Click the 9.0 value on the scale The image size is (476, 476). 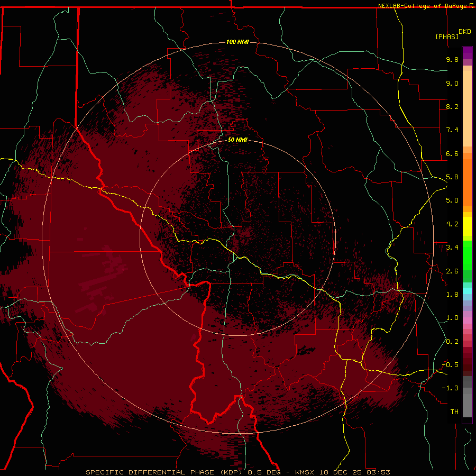pyautogui.click(x=452, y=83)
